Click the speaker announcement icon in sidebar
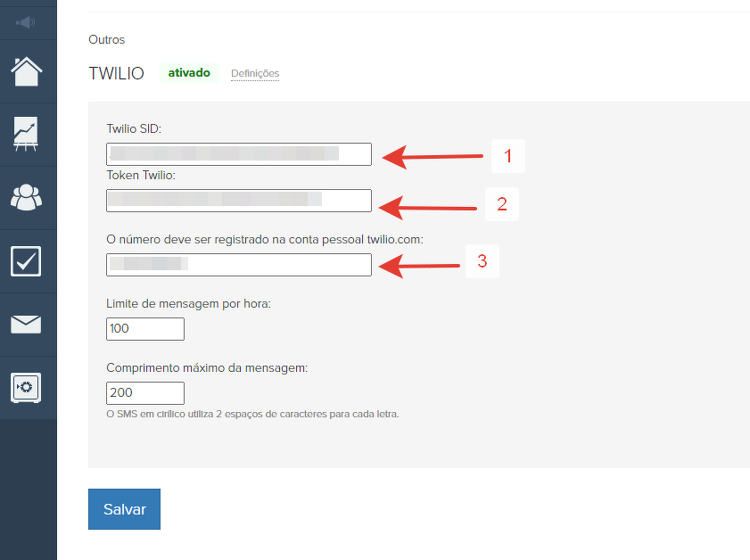The height and width of the screenshot is (560, 750). 26,21
